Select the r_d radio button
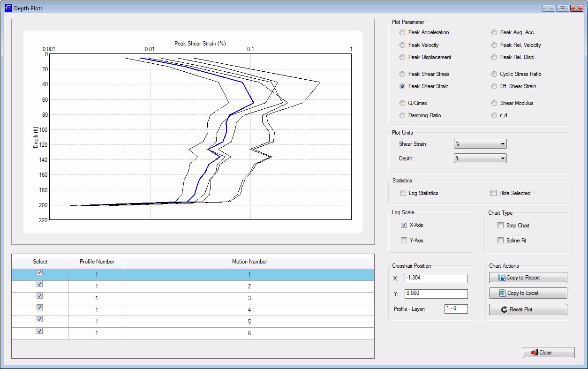The height and width of the screenshot is (369, 588). [x=494, y=115]
